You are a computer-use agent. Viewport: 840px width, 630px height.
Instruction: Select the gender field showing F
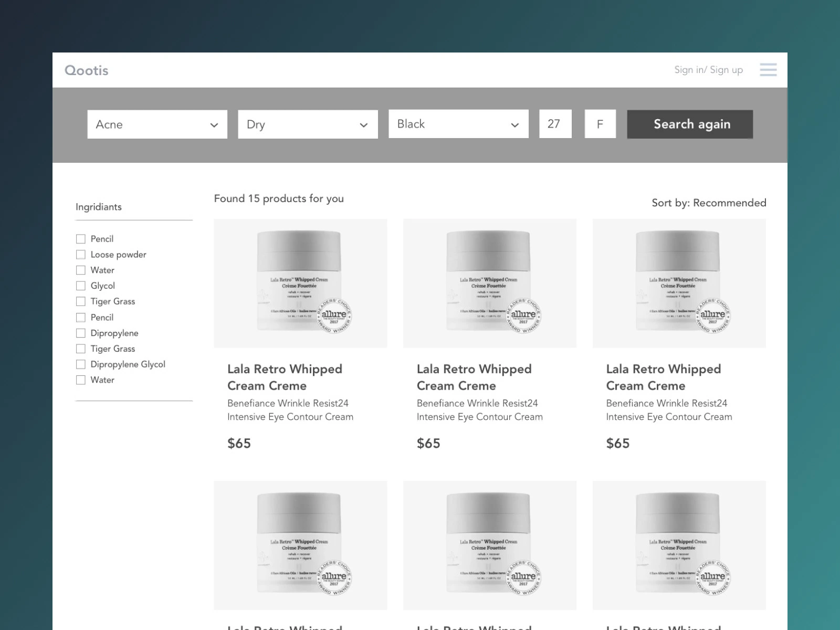[x=600, y=124]
